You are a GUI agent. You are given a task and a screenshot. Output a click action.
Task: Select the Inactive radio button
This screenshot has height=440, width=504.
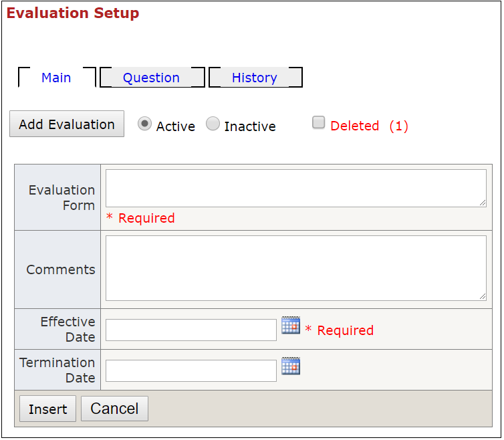click(213, 124)
